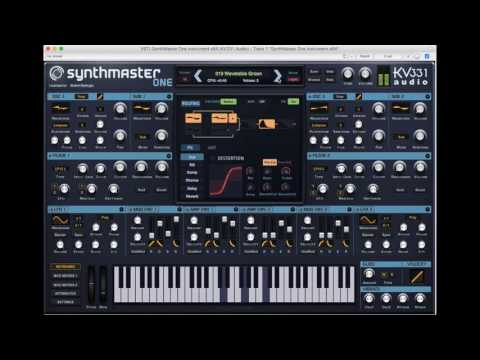Image resolution: width=480 pixels, height=360 pixels.
Task: Switch to the SETTINGS tab
Action: pos(65,302)
